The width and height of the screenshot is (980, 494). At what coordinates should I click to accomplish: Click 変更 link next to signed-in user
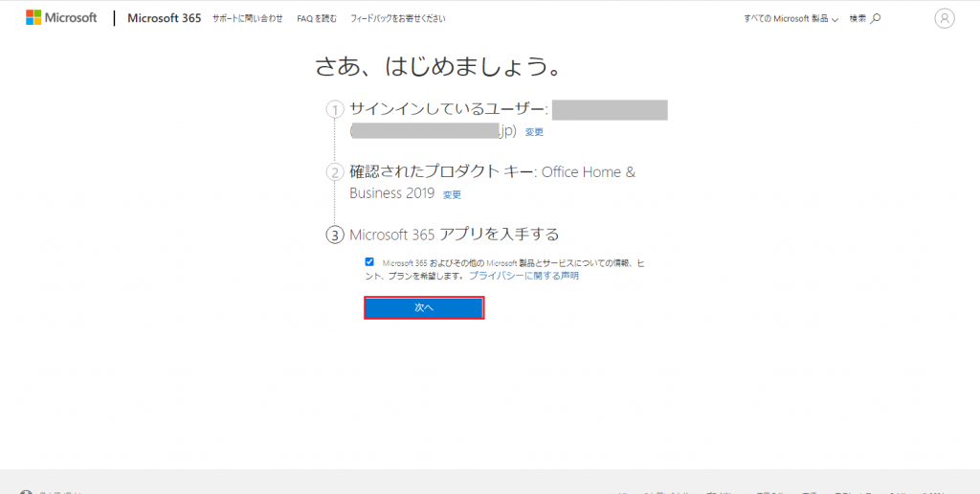534,132
